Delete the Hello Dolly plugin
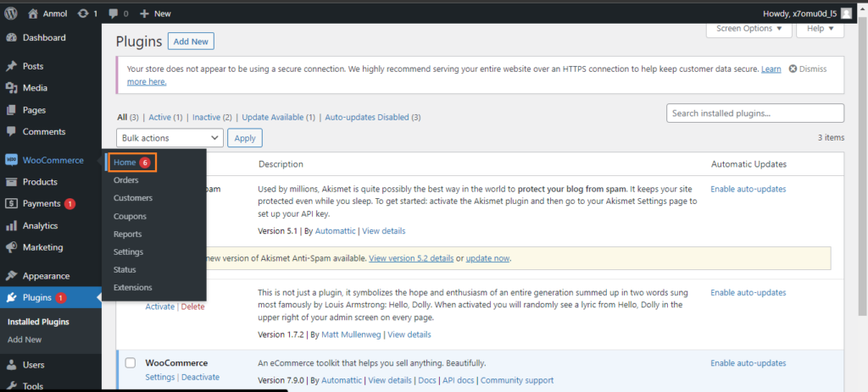Image resolution: width=868 pixels, height=392 pixels. (192, 306)
